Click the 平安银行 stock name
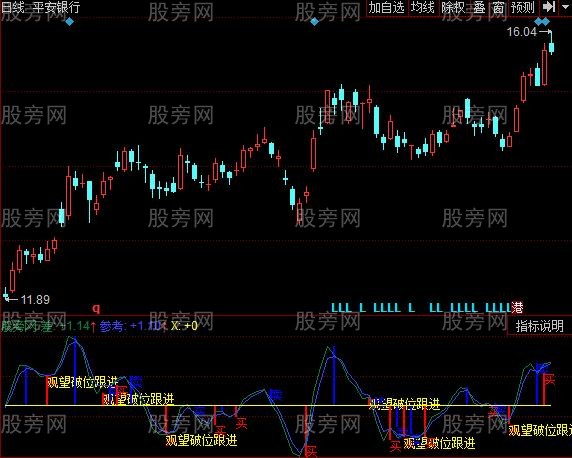 [56, 7]
